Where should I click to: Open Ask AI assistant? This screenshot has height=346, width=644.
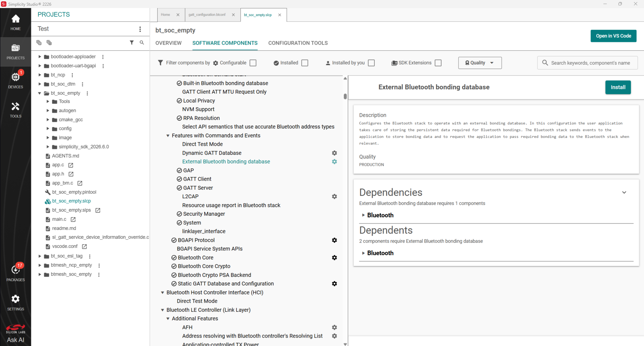coord(15,340)
